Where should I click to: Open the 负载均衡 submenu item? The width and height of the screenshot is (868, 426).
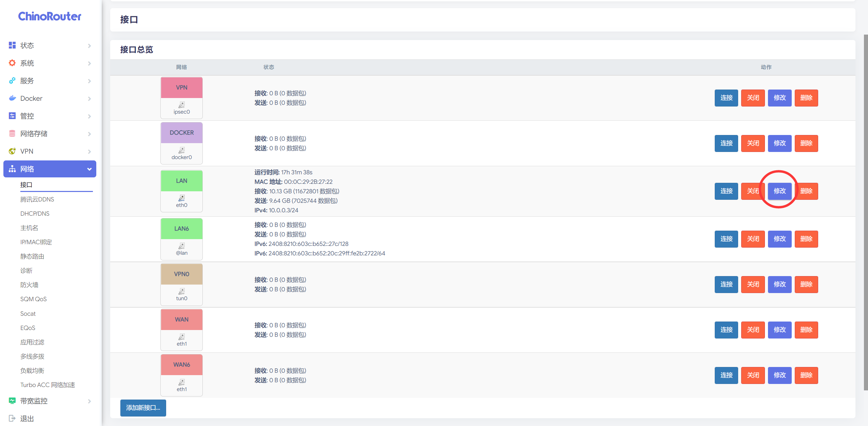[x=32, y=370]
